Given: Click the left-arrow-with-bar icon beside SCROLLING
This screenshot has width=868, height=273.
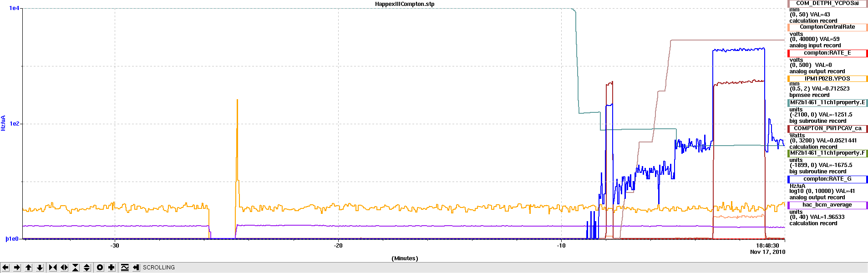Looking at the screenshot, I should (x=136, y=268).
